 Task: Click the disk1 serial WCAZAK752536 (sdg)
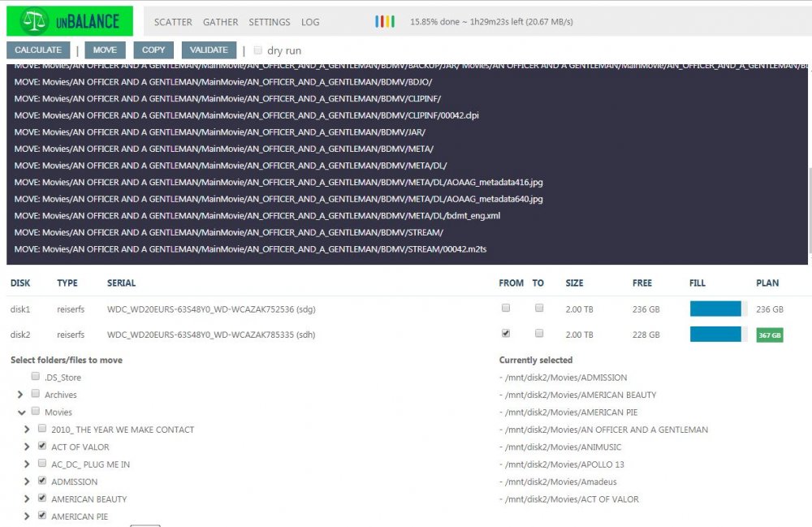click(211, 309)
